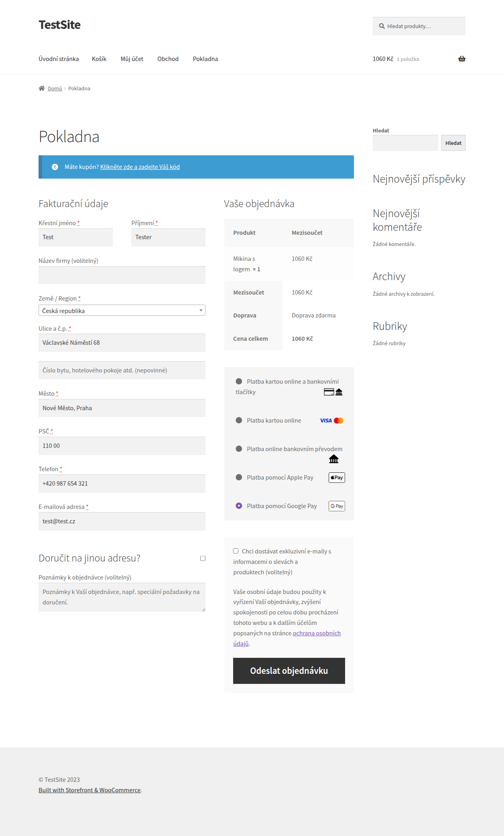Screen dimensions: 504x836
Task: Open the Obchod menu item
Action: (168, 59)
